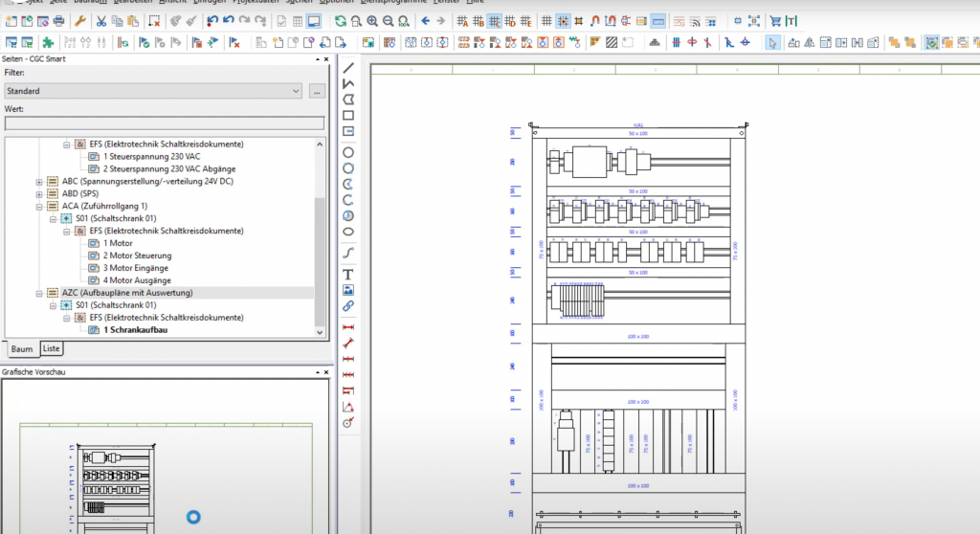980x534 pixels.
Task: Select the Circle drawing tool
Action: (x=348, y=152)
